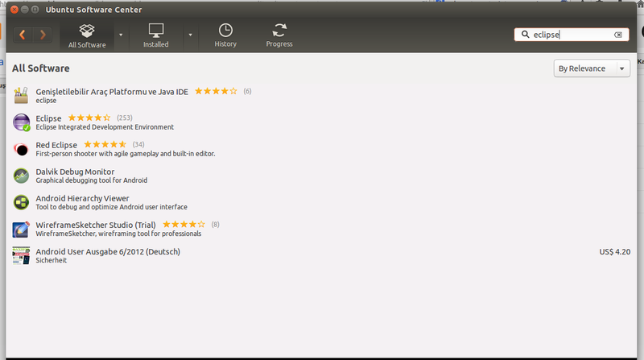Click 'Graphical debugging tool for Android' description
The width and height of the screenshot is (644, 360).
(92, 180)
